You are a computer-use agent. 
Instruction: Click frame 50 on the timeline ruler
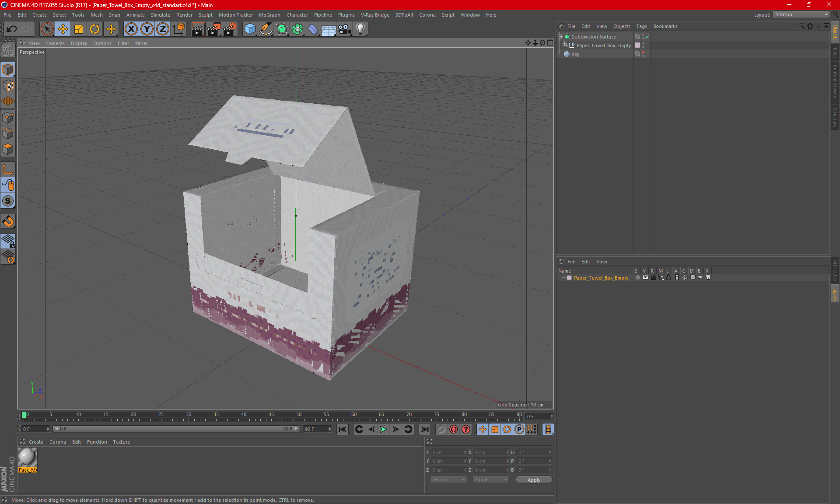[299, 415]
